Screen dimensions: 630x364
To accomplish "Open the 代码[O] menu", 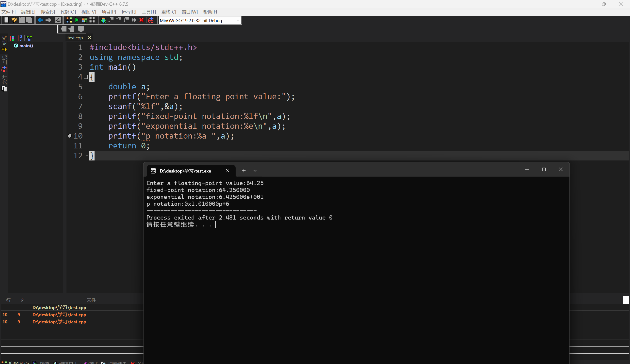I will (68, 12).
